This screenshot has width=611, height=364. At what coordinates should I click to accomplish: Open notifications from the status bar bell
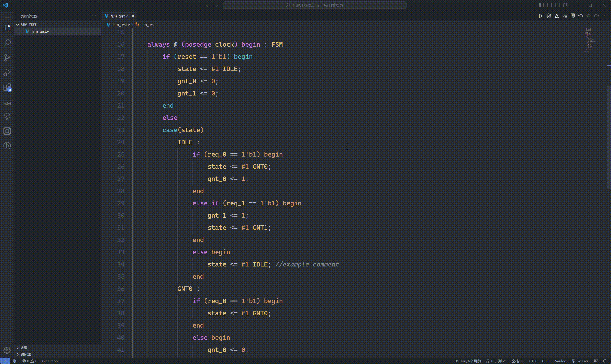[x=605, y=361]
